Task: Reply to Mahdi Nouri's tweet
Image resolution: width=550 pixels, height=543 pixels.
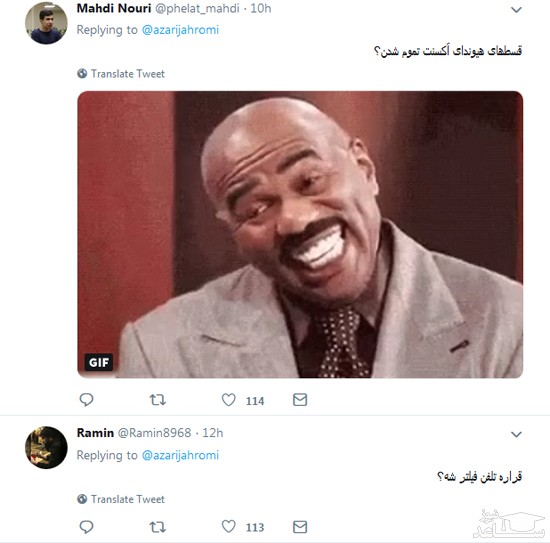Action: tap(86, 400)
